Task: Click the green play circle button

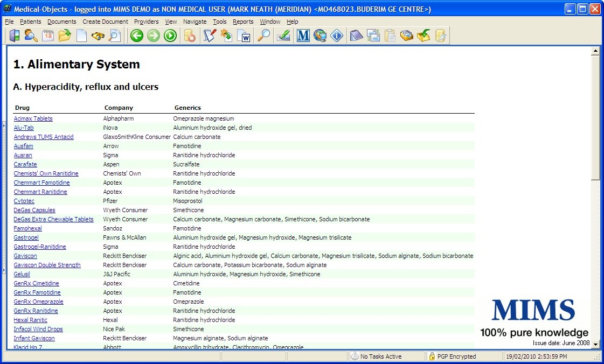Action: click(x=170, y=36)
